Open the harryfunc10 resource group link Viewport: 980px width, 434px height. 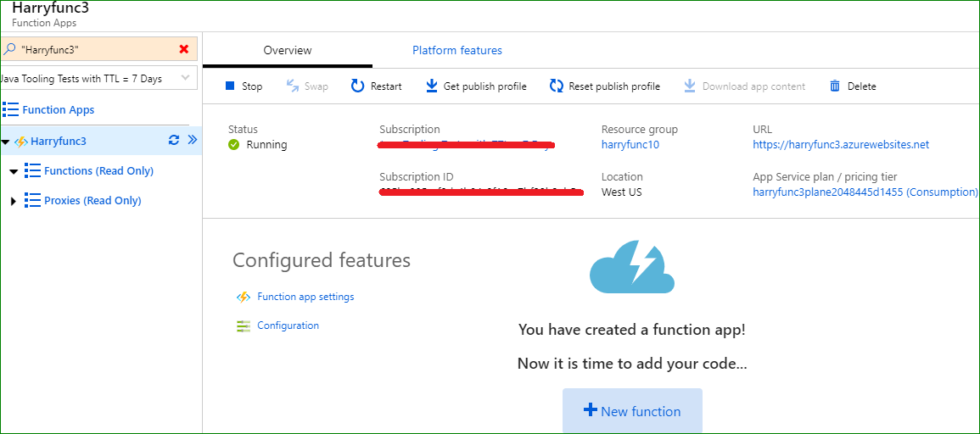(630, 145)
